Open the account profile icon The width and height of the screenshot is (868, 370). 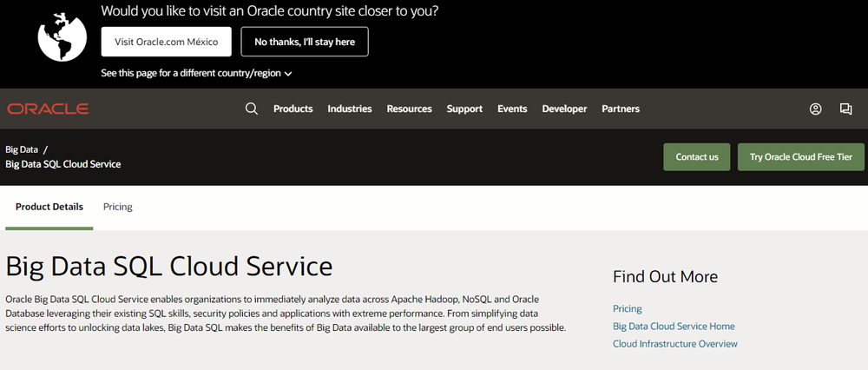[x=815, y=109]
